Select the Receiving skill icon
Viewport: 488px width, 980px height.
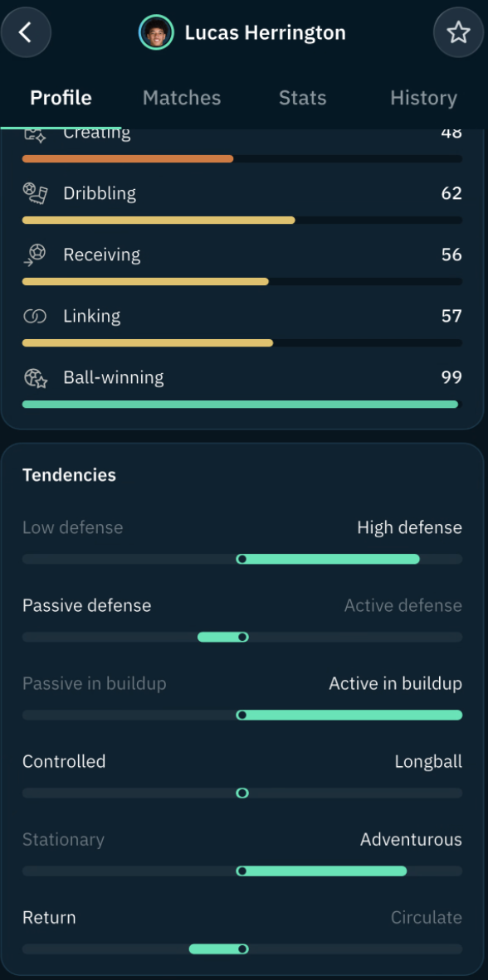(x=35, y=255)
